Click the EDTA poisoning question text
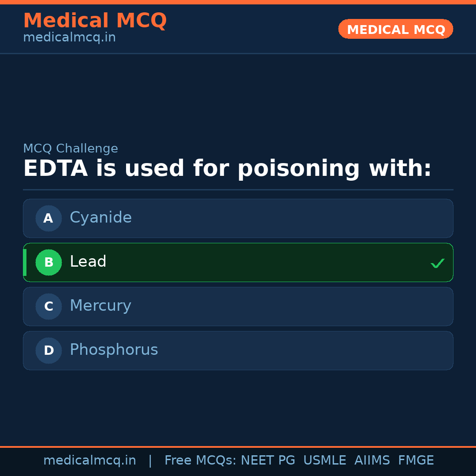The height and width of the screenshot is (476, 476). (227, 169)
